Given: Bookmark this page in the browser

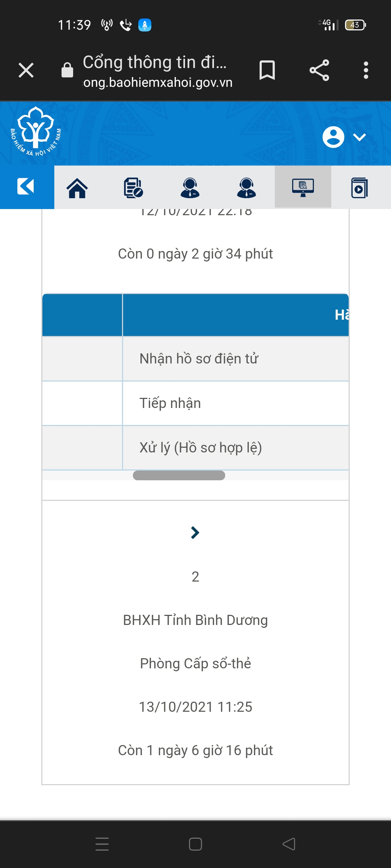Looking at the screenshot, I should 267,70.
